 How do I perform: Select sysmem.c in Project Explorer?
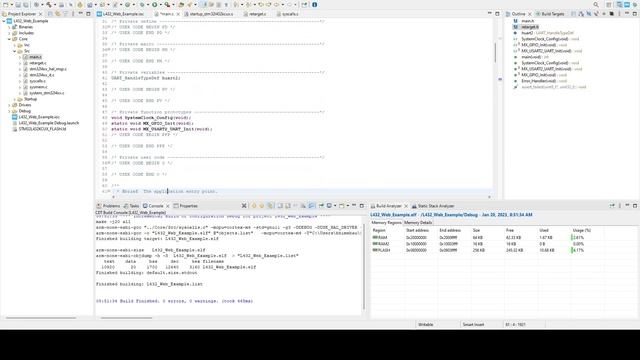(38, 87)
